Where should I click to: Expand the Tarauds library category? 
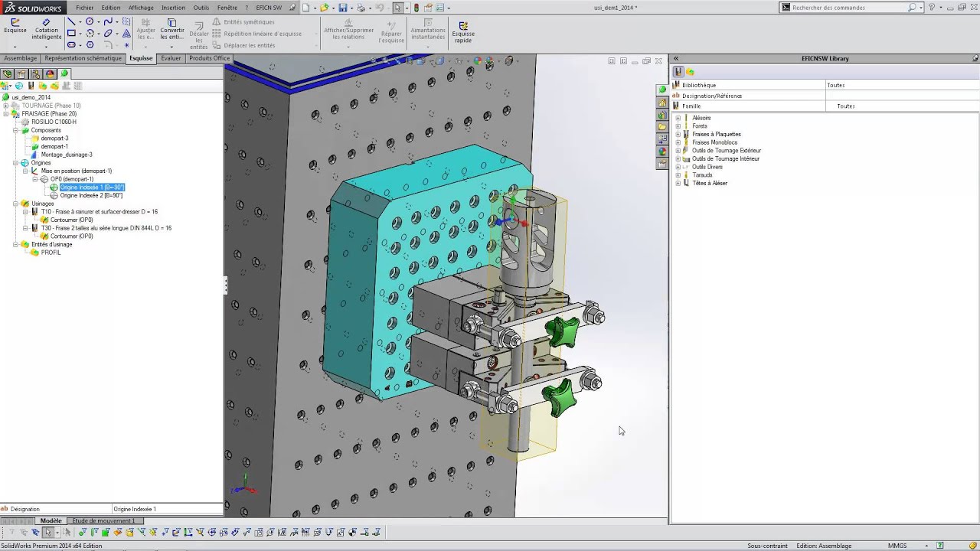[x=678, y=175]
